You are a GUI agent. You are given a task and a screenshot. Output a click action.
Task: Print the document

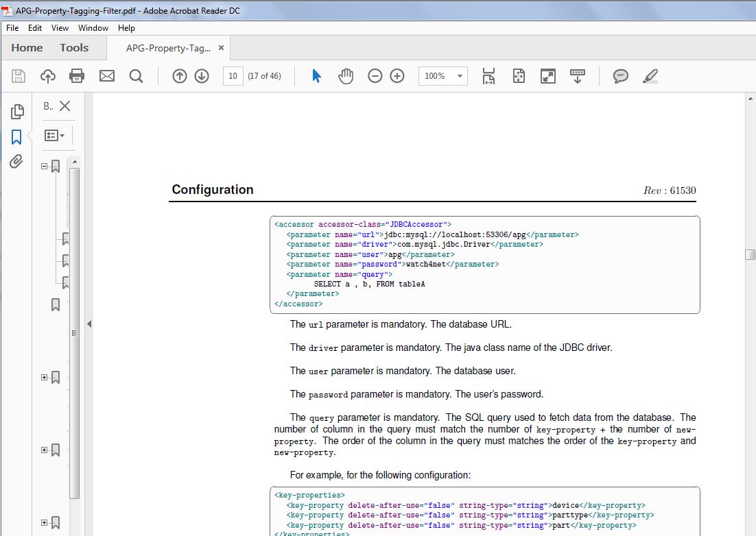[x=77, y=76]
